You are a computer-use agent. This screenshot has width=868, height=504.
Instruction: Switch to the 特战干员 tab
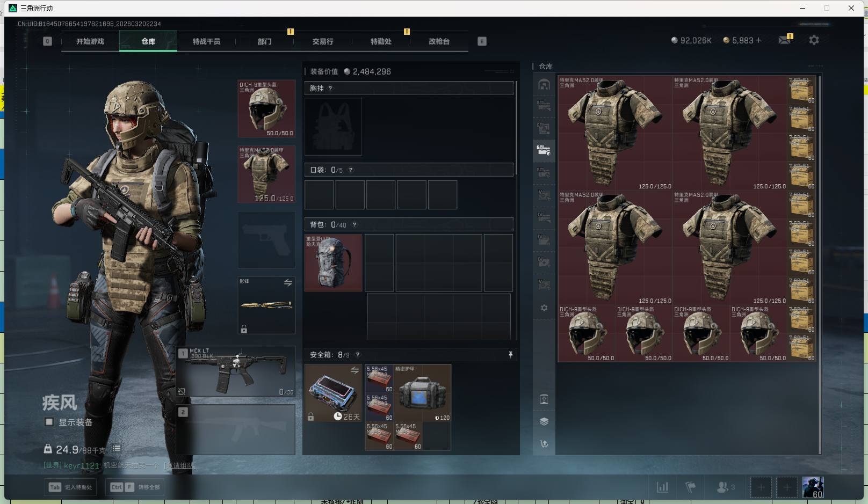click(206, 41)
